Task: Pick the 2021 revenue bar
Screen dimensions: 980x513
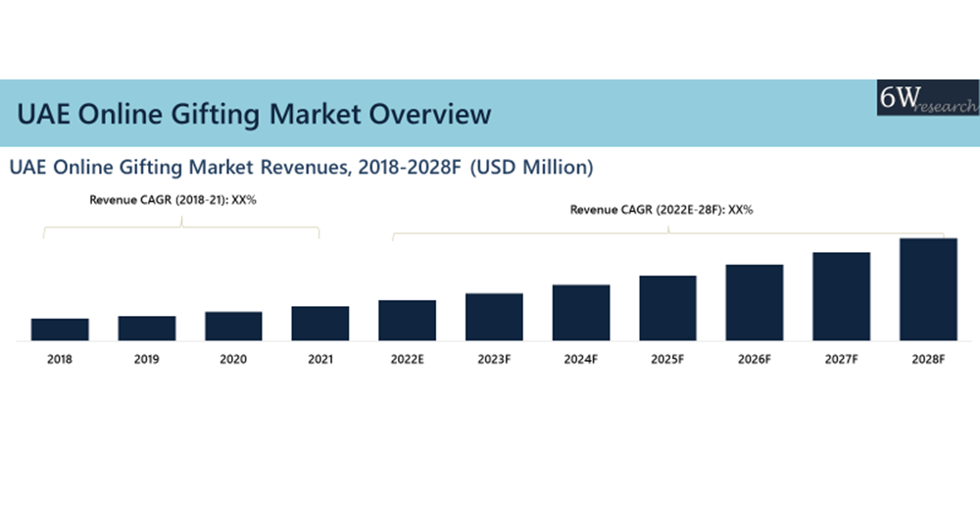Action: point(319,324)
